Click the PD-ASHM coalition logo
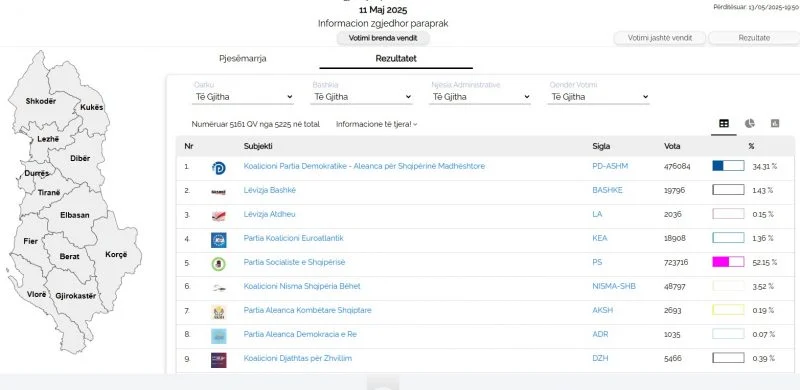800x390 pixels. coord(219,168)
